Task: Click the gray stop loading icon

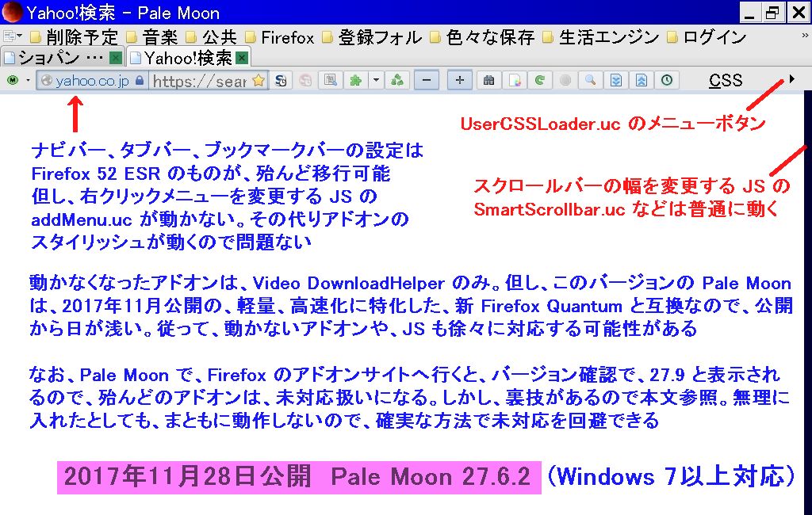Action: tap(565, 80)
